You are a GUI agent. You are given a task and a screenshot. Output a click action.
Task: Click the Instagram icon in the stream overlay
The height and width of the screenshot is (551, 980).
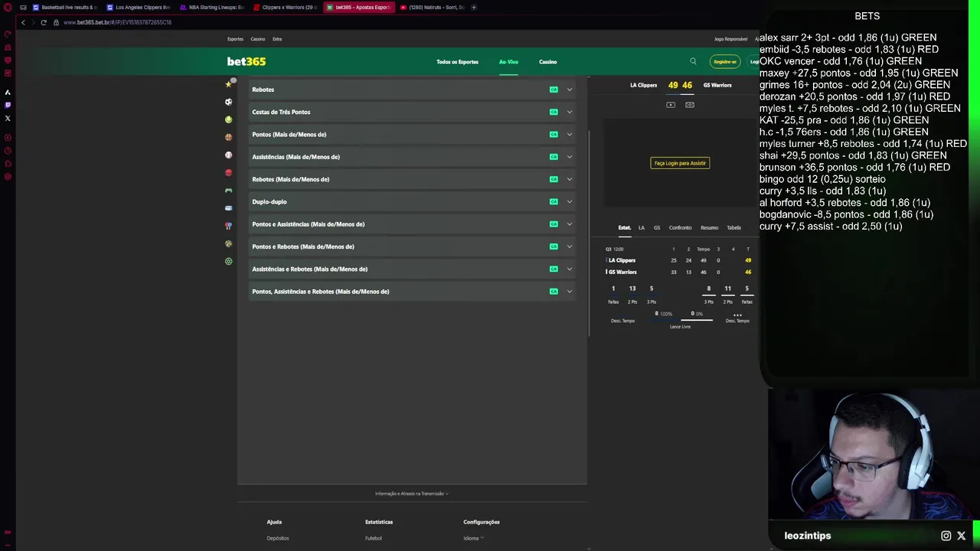click(x=946, y=536)
